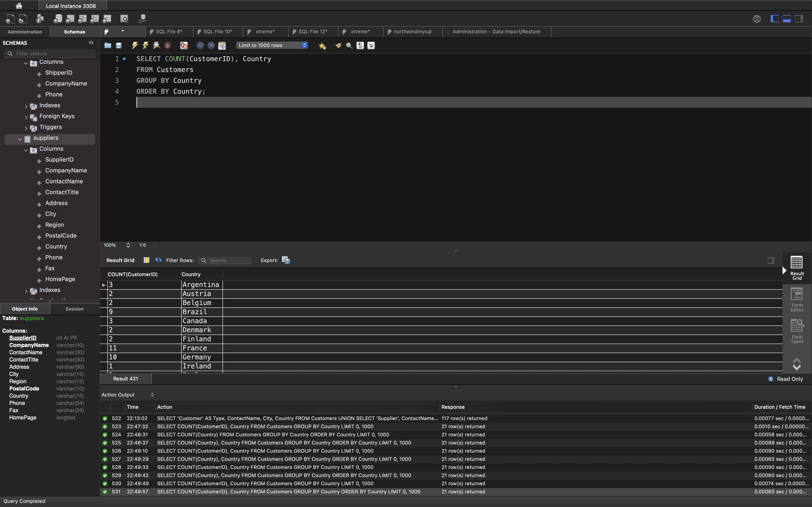Toggle stop-on-error execution icon
The image size is (812, 507).
tap(184, 45)
